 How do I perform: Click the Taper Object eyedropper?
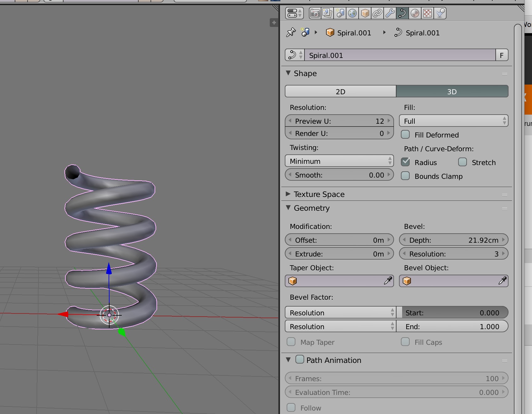[388, 281]
